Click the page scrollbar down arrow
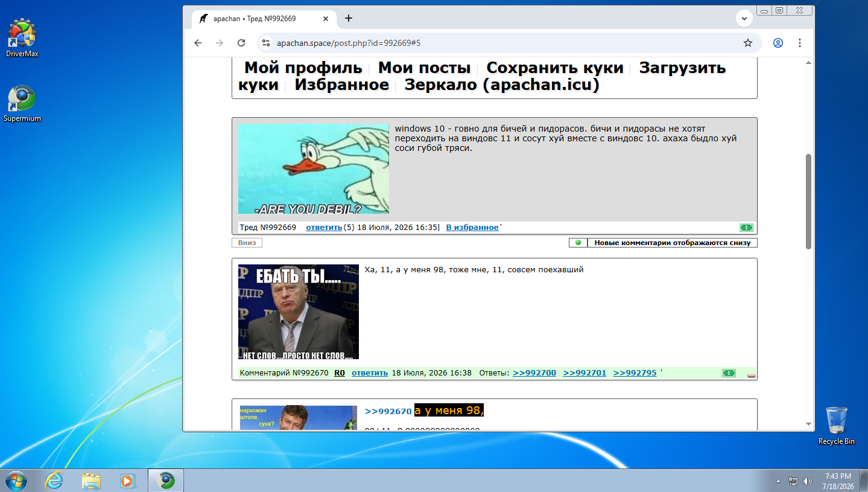 pyautogui.click(x=809, y=425)
